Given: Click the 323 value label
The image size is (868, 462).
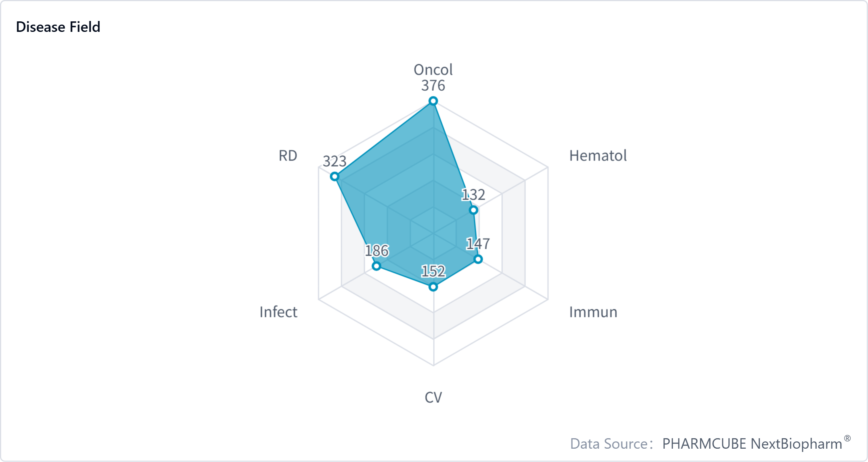Looking at the screenshot, I should [335, 161].
